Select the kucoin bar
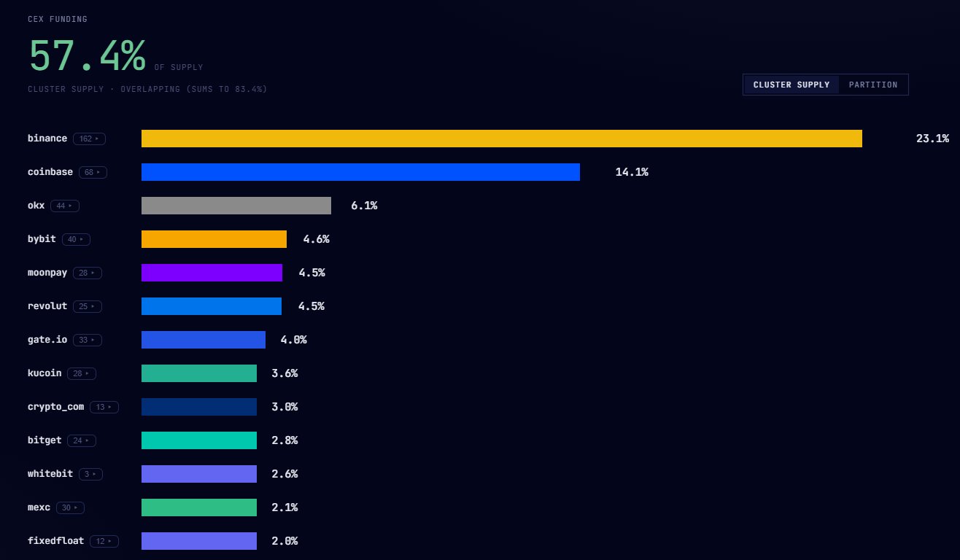This screenshot has width=960, height=560. tap(199, 373)
